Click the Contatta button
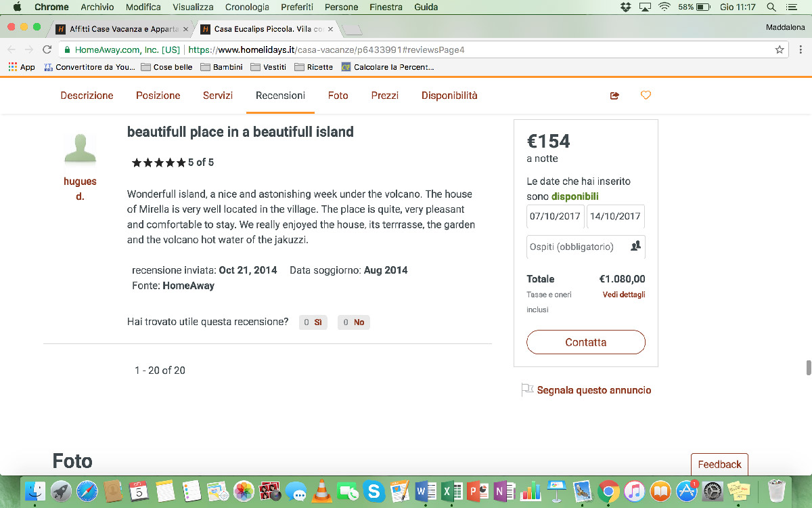The image size is (812, 508). (586, 342)
